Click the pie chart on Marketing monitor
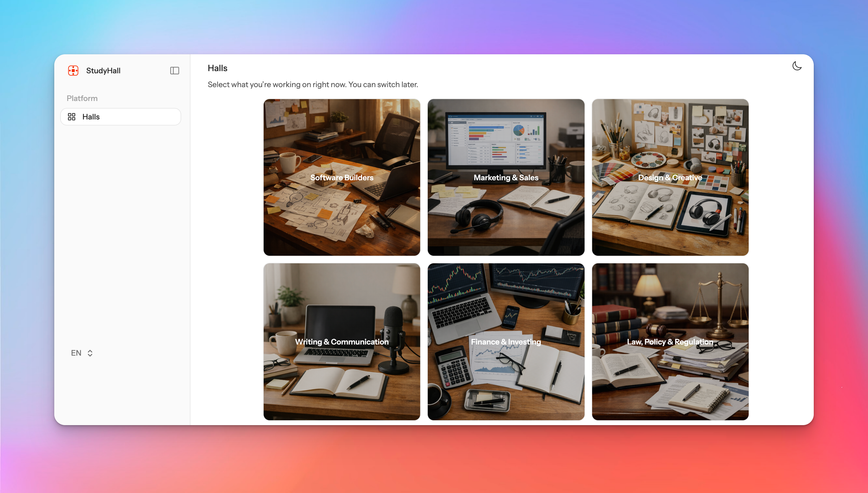This screenshot has width=868, height=493. click(x=519, y=130)
